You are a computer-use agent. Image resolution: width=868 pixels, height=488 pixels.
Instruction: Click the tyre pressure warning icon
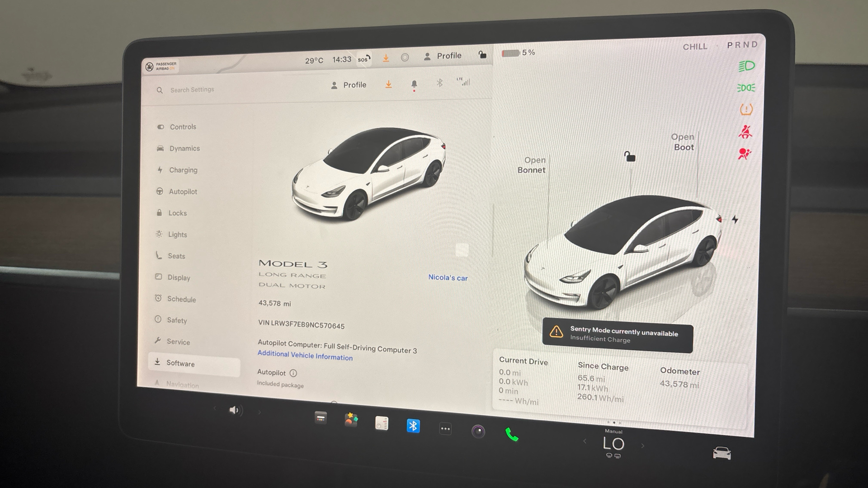coord(746,109)
